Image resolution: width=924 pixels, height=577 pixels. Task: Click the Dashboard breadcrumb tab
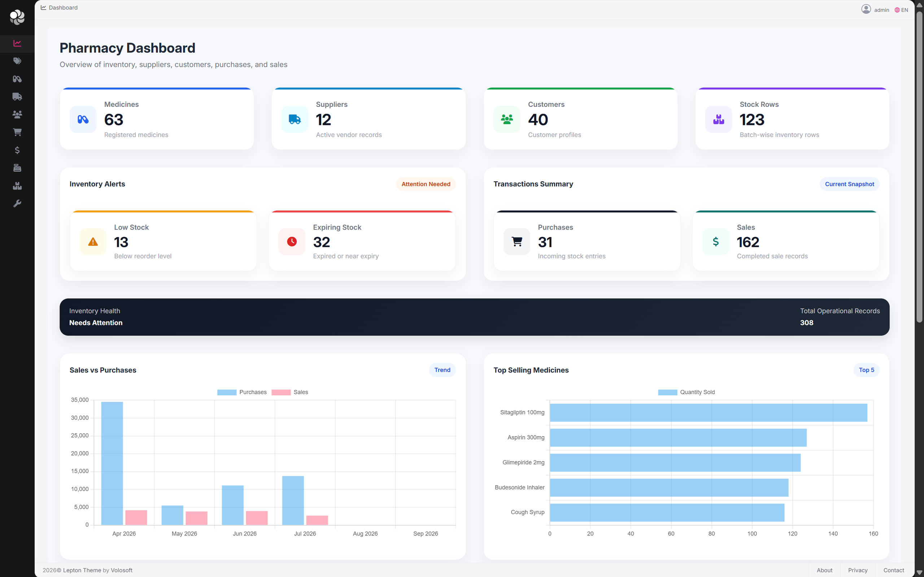[59, 8]
